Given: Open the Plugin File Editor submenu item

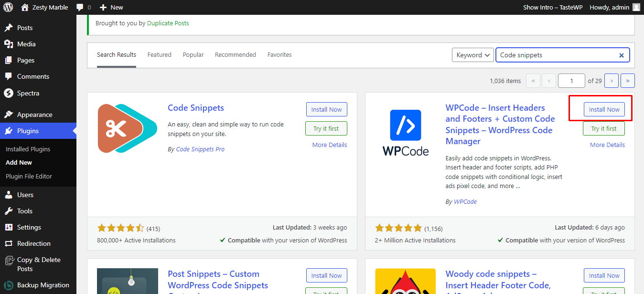Looking at the screenshot, I should pos(29,176).
